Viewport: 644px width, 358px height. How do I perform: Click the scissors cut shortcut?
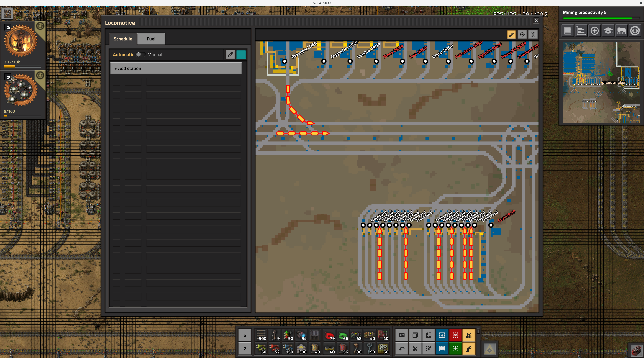tap(415, 349)
